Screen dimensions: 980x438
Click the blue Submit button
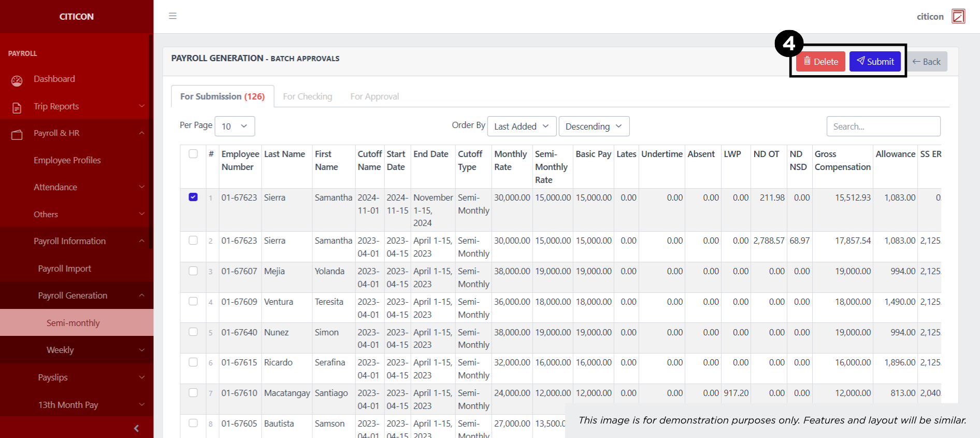coord(875,62)
